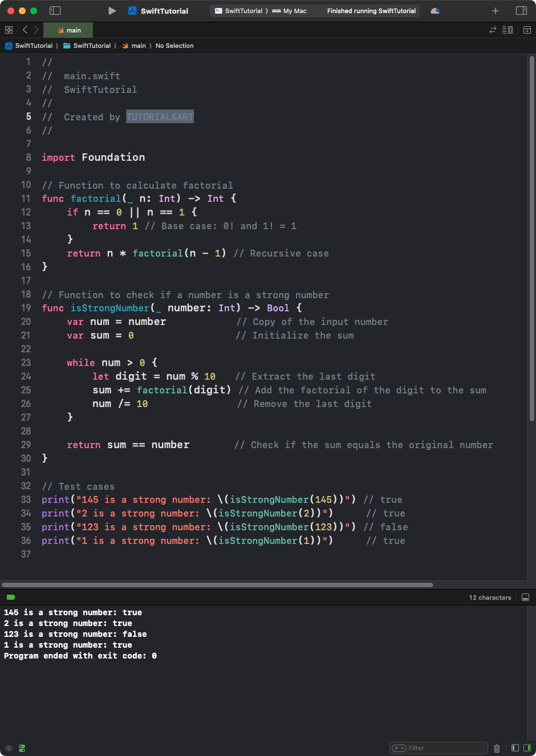Image resolution: width=536 pixels, height=756 pixels.
Task: Toggle the console panel visibility icon
Action: click(525, 597)
